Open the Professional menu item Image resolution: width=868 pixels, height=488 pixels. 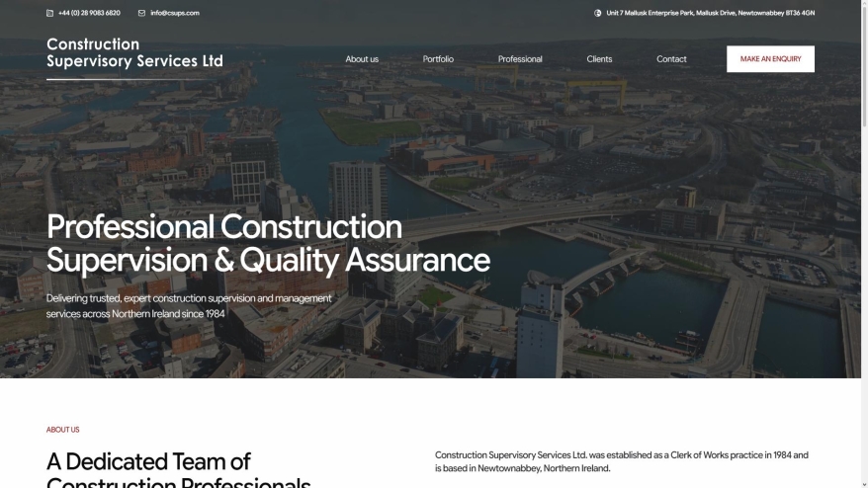tap(520, 59)
